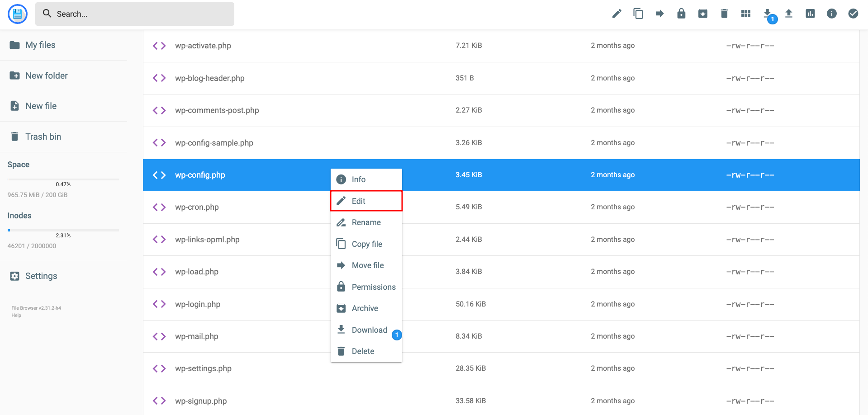
Task: Open My files in the sidebar
Action: (x=40, y=45)
